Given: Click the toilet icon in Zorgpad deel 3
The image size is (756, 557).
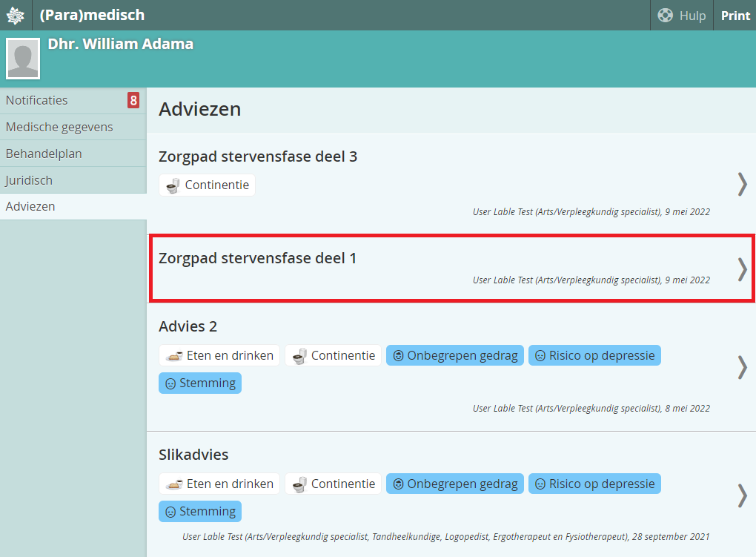Looking at the screenshot, I should [x=173, y=185].
